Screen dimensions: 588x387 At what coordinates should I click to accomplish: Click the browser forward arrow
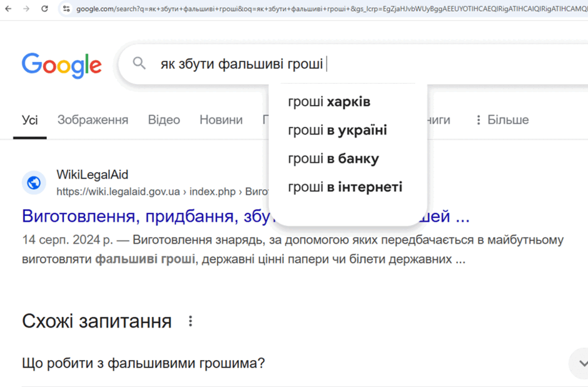pos(26,8)
